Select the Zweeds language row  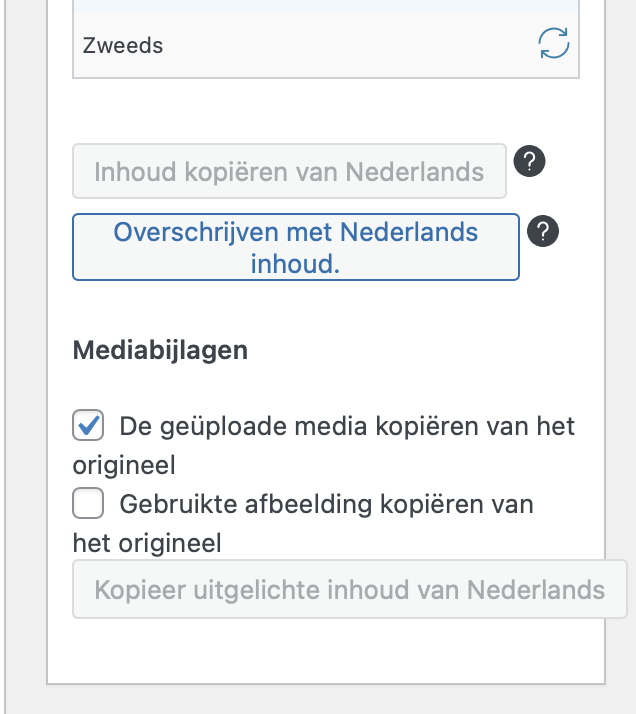pyautogui.click(x=326, y=45)
